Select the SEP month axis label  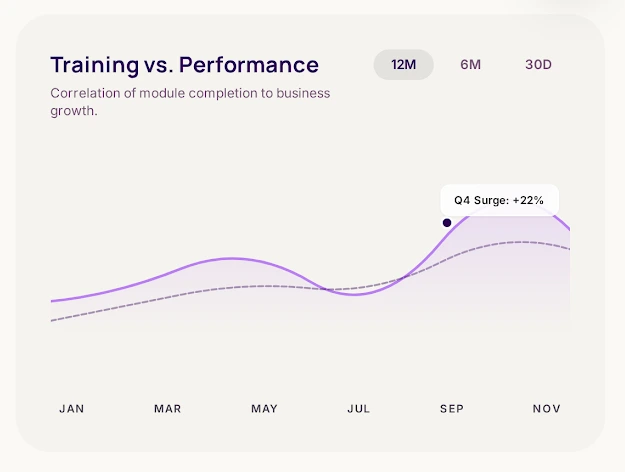coord(452,408)
